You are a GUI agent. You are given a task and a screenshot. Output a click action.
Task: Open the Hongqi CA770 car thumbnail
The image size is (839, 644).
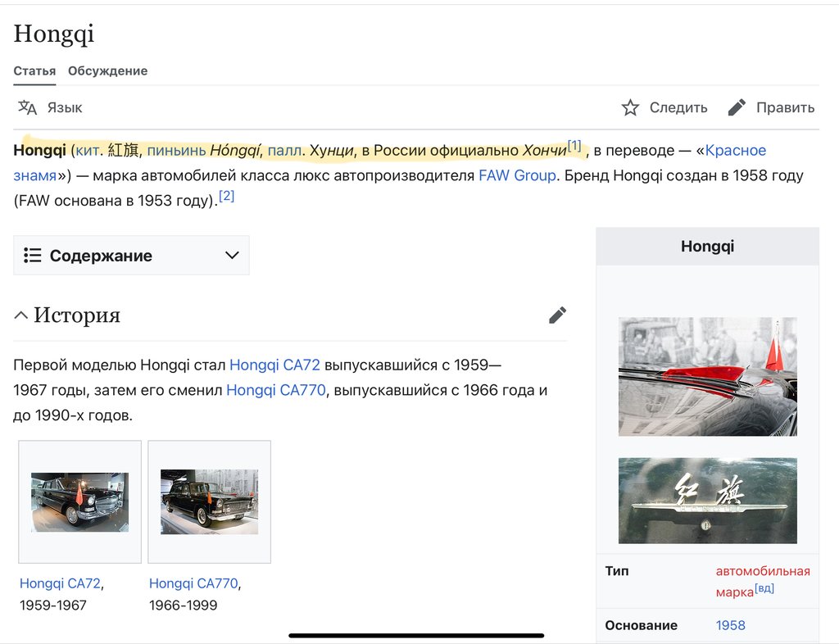pos(209,501)
